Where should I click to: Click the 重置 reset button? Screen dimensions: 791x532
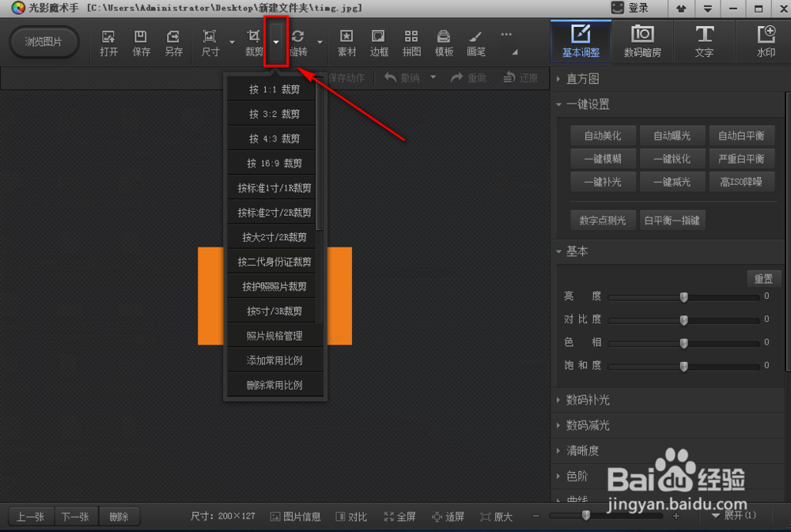pos(763,278)
